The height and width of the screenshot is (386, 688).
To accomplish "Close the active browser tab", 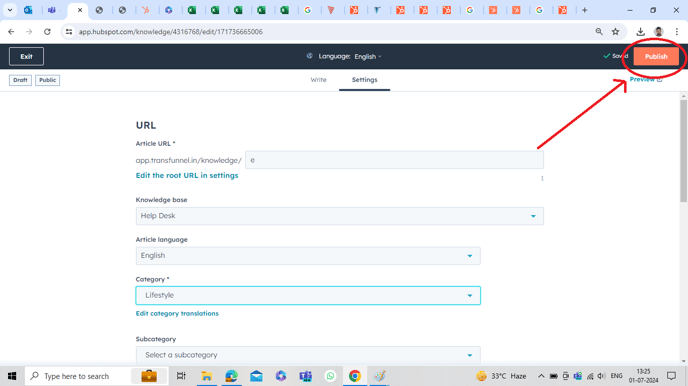I will point(80,10).
